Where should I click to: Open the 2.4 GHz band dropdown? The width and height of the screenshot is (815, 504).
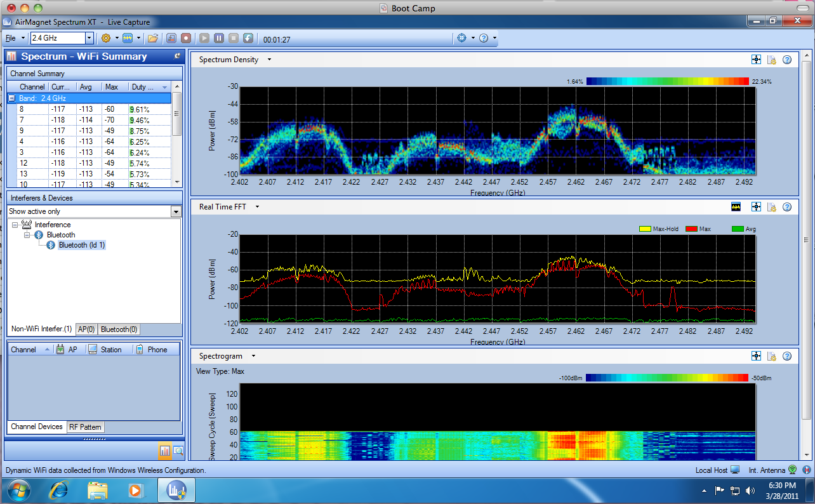point(89,38)
